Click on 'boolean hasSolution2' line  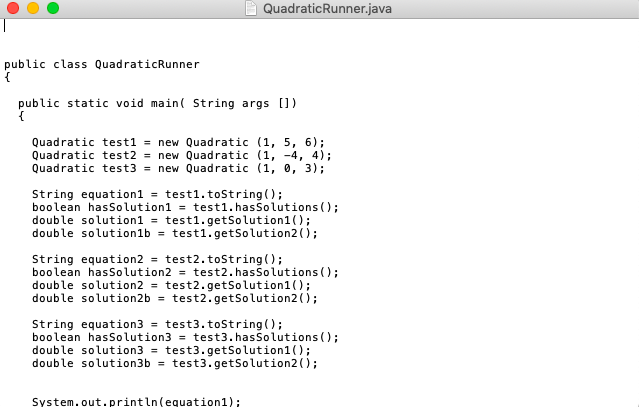tap(185, 272)
